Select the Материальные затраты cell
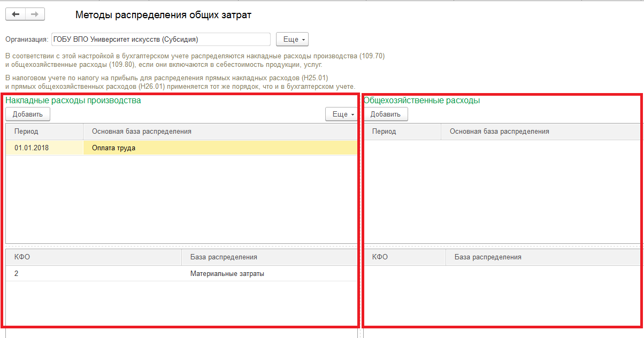 point(270,274)
